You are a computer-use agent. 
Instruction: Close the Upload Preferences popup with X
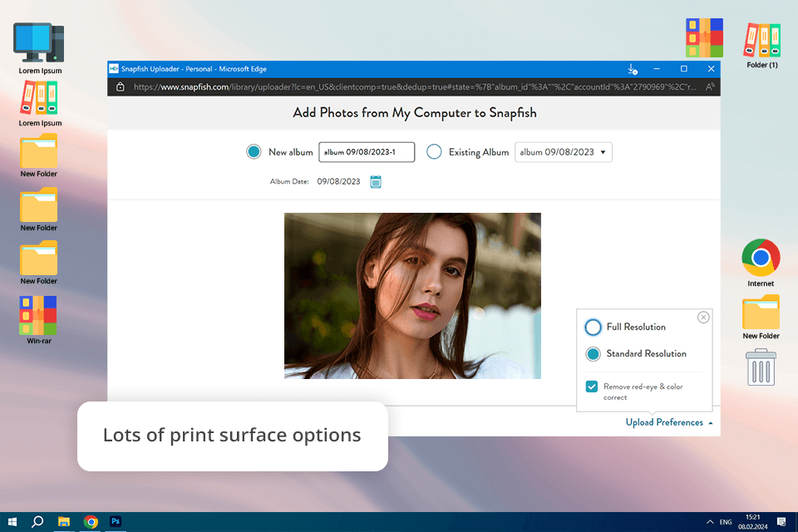[x=703, y=318]
